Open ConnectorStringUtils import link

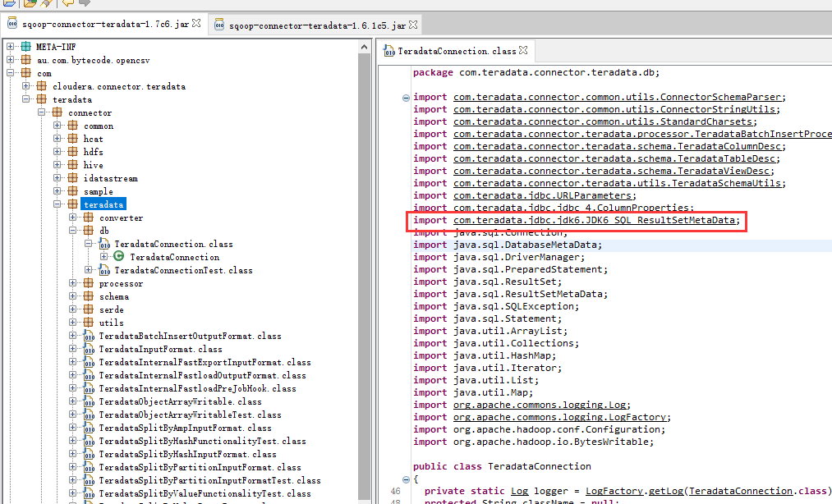click(615, 109)
